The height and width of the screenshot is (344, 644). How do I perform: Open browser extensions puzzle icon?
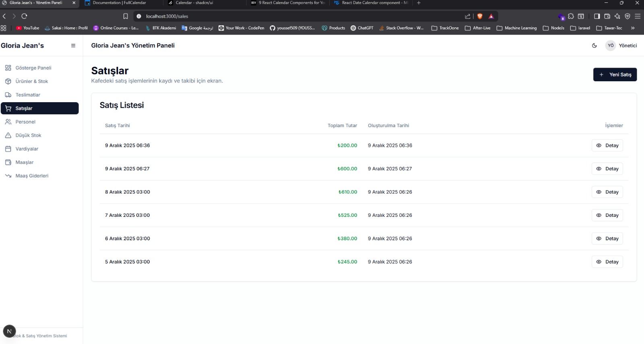[571, 16]
